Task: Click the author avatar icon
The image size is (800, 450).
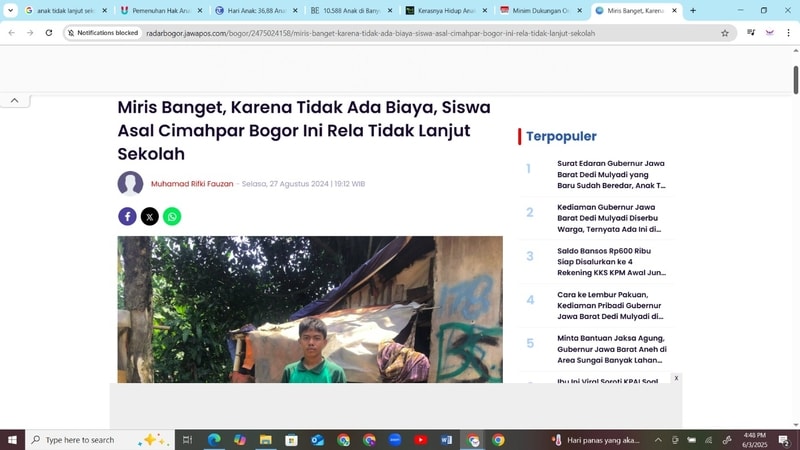Action: [130, 184]
